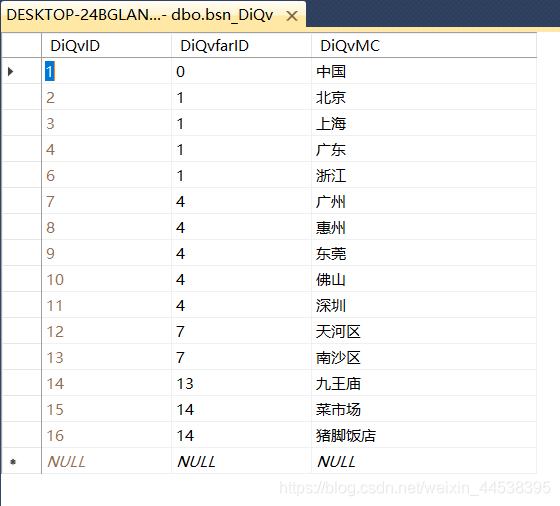Click the cell containing 北京
560x506 pixels.
point(424,97)
